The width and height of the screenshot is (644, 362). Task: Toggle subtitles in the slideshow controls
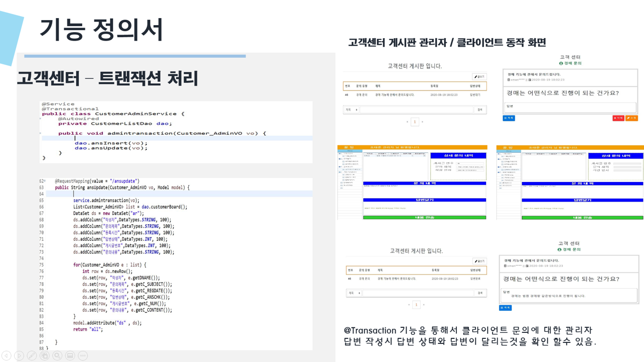pyautogui.click(x=70, y=355)
